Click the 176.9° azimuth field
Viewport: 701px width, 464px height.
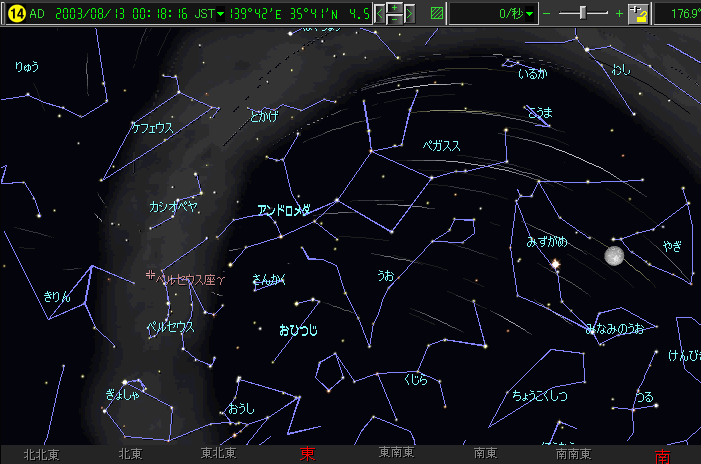pyautogui.click(x=680, y=13)
